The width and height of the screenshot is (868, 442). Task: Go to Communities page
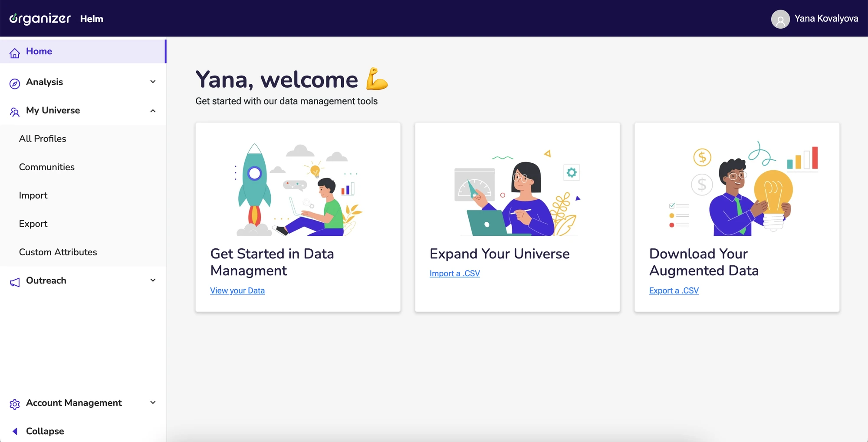(47, 167)
